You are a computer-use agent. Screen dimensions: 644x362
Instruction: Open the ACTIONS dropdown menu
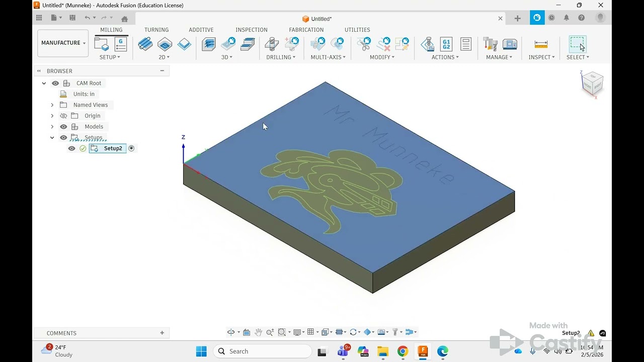(445, 57)
